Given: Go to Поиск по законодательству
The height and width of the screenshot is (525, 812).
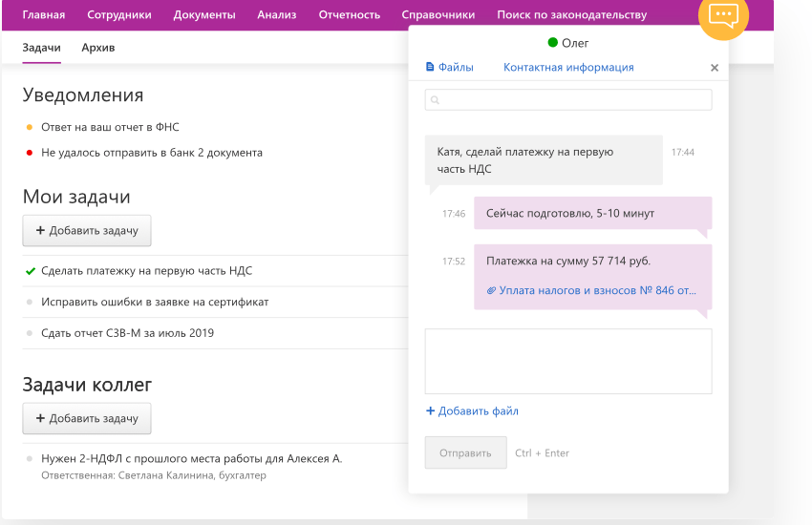Looking at the screenshot, I should click(571, 15).
